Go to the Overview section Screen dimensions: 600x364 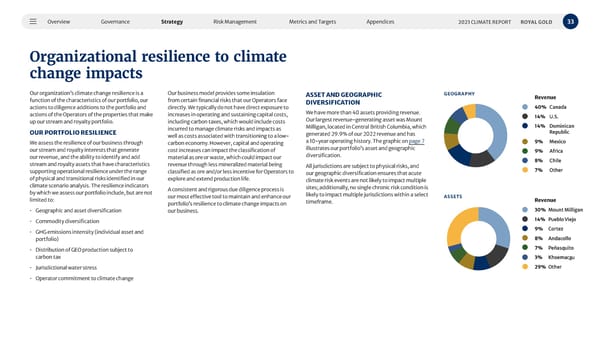point(59,22)
